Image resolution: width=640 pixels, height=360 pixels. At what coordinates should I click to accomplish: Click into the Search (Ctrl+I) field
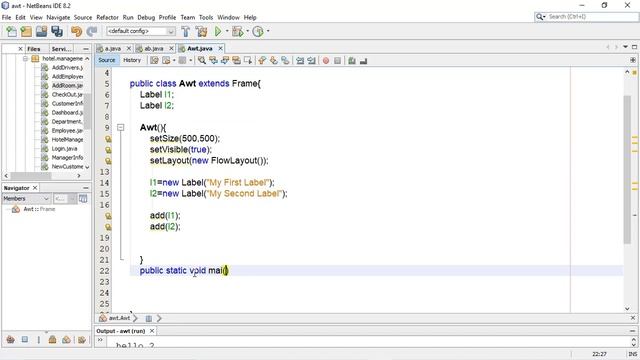592,17
